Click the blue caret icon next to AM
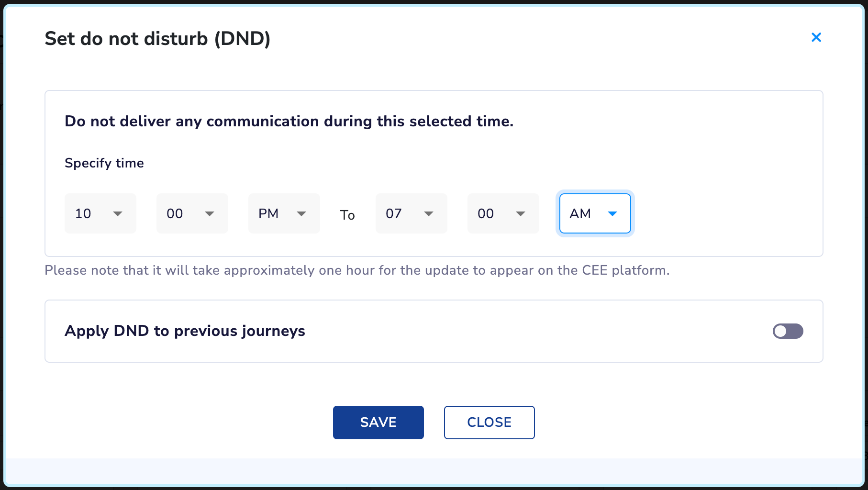The height and width of the screenshot is (490, 868). (x=612, y=214)
